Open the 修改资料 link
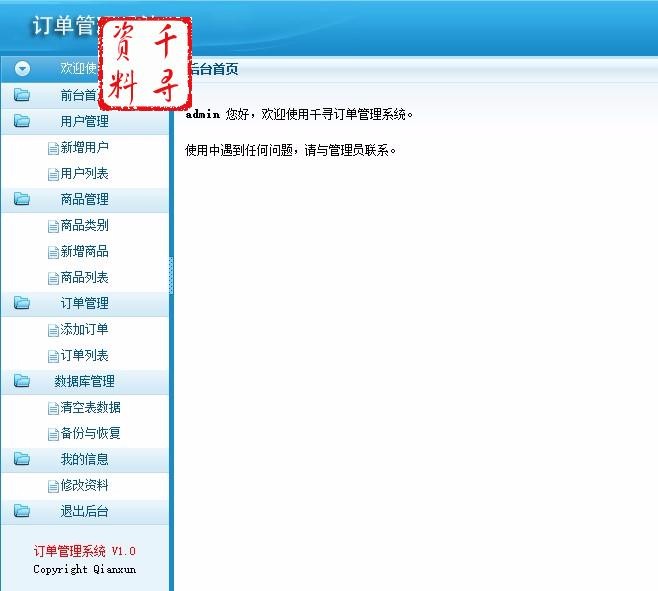The height and width of the screenshot is (591, 658). tap(84, 485)
